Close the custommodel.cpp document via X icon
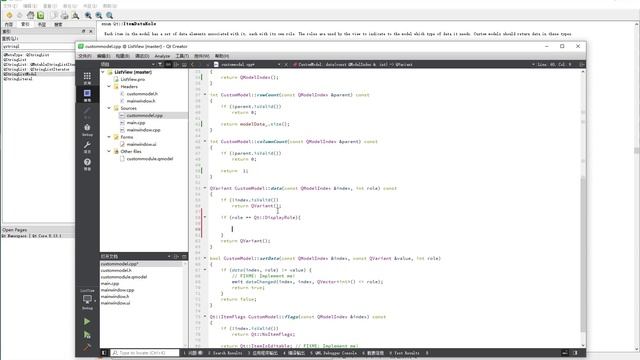640x360 pixels. click(x=286, y=64)
